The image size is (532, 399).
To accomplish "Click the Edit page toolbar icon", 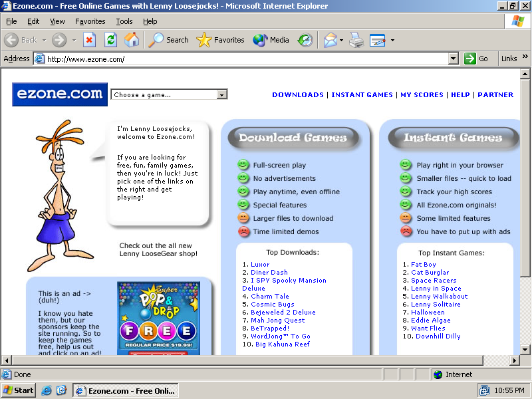I will [x=377, y=40].
